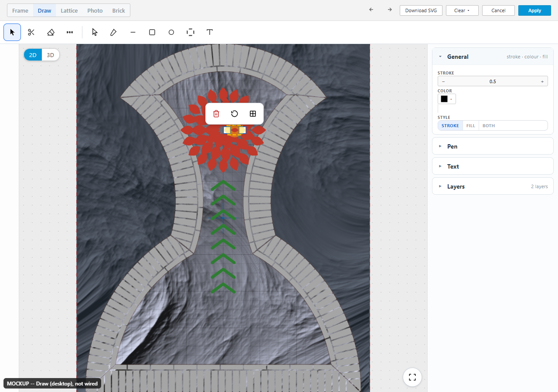Image resolution: width=558 pixels, height=392 pixels.
Task: Pick the eraser tool
Action: click(x=51, y=32)
